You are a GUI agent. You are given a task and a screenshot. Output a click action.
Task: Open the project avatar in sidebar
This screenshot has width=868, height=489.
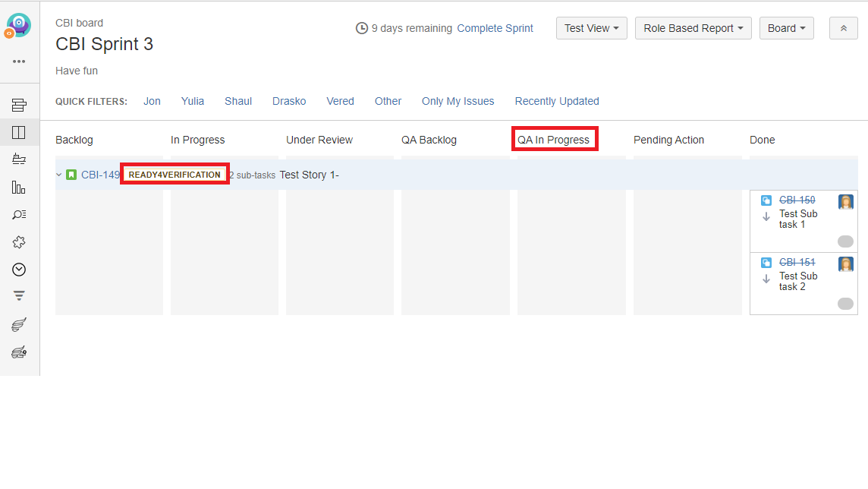(x=18, y=26)
